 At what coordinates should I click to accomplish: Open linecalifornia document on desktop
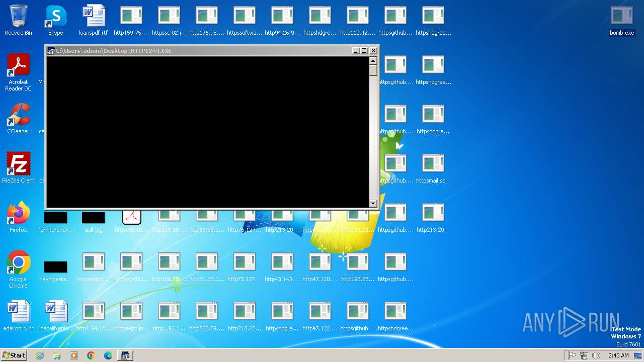pyautogui.click(x=56, y=316)
